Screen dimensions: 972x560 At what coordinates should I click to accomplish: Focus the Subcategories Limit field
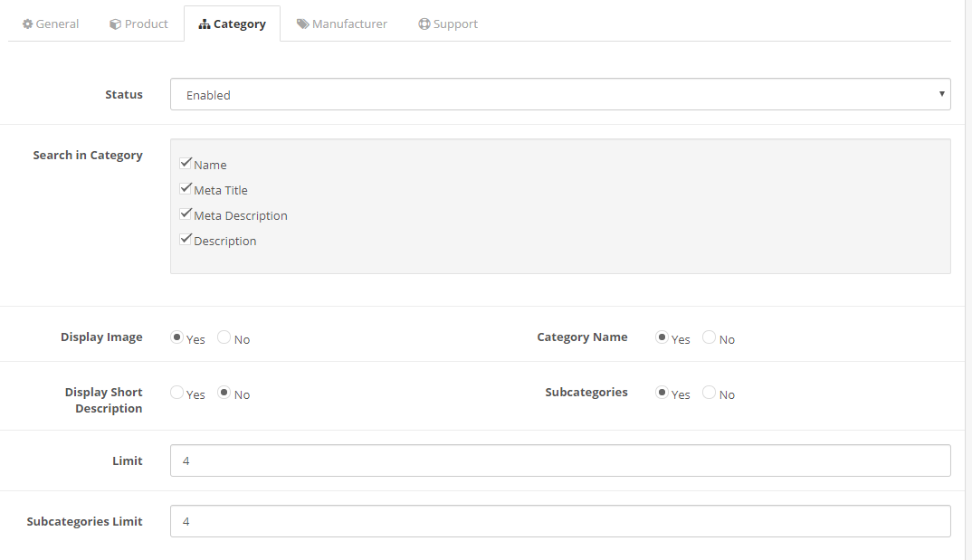point(559,521)
